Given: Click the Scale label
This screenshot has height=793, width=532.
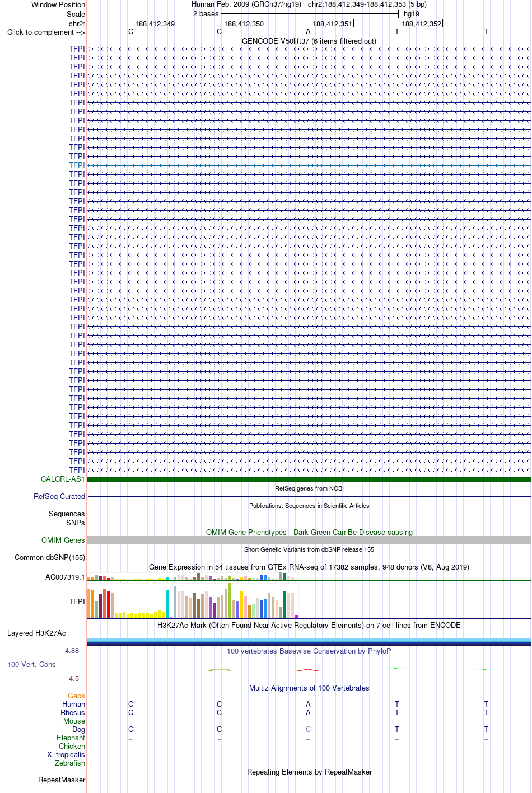Looking at the screenshot, I should (76, 14).
